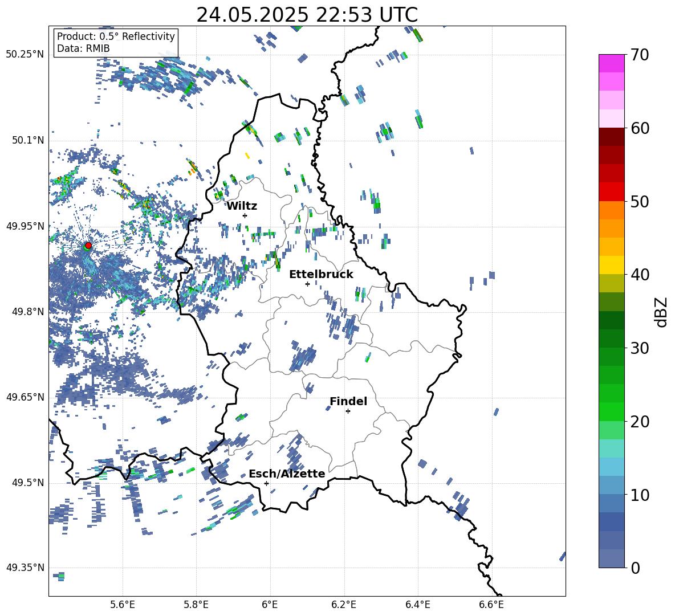Screen dimensions: 675x616
Task: Click the Wiltz station cross marker
Action: click(245, 215)
